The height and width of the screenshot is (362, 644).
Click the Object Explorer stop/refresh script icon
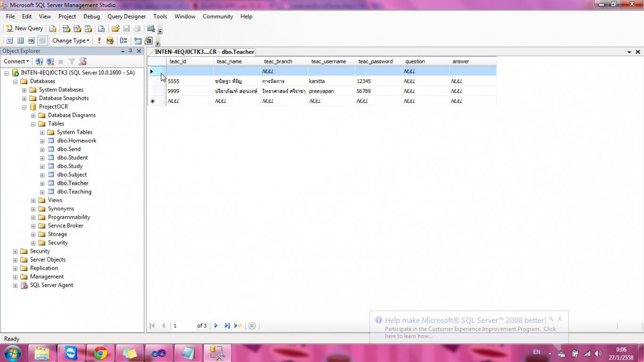(83, 61)
